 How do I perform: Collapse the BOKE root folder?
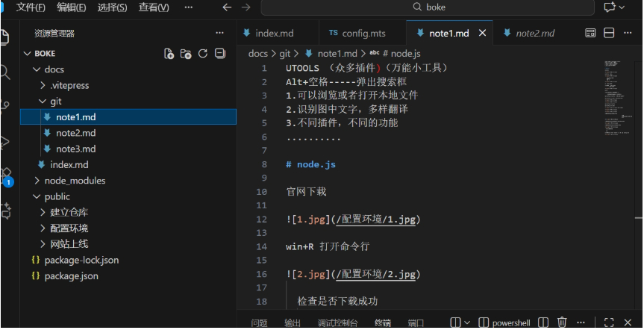tap(27, 54)
